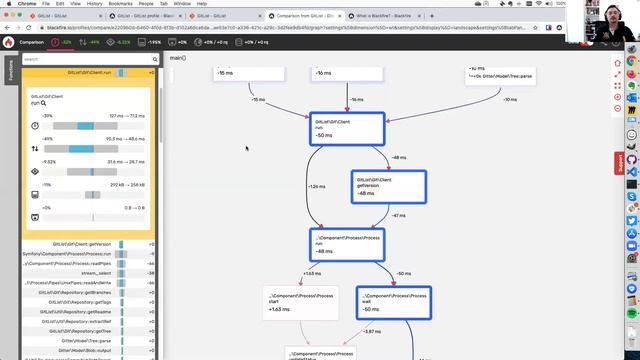Image resolution: width=640 pixels, height=360 pixels.
Task: Expand the stream_select row
Action: (89, 273)
